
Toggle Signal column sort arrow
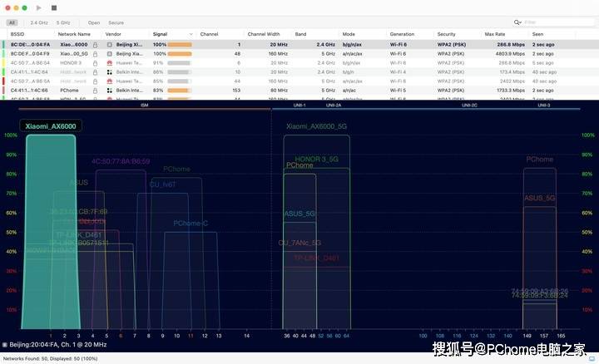pos(191,34)
